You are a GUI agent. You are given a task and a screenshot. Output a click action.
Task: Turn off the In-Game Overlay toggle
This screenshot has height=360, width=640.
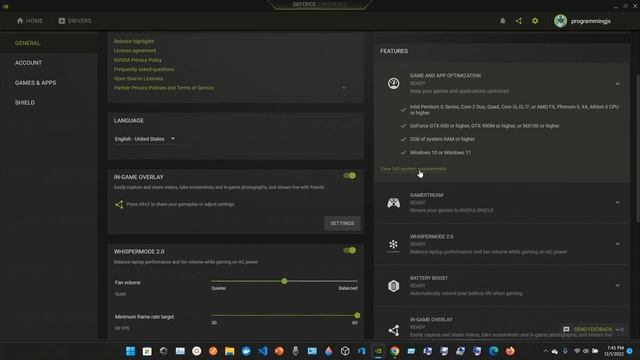pos(349,176)
